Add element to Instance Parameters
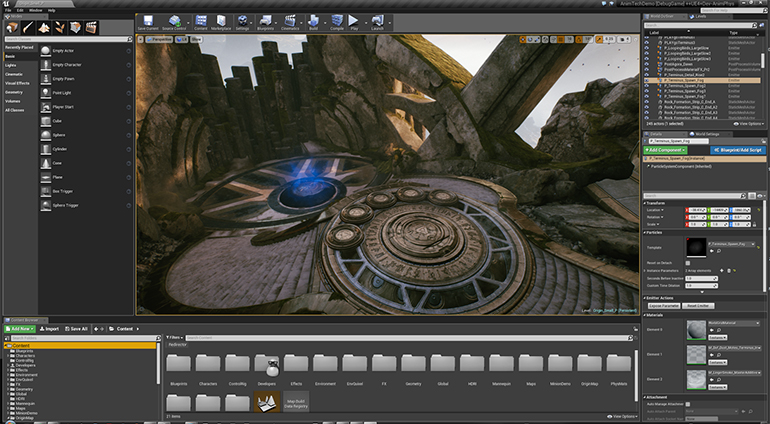The image size is (770, 424). point(721,271)
